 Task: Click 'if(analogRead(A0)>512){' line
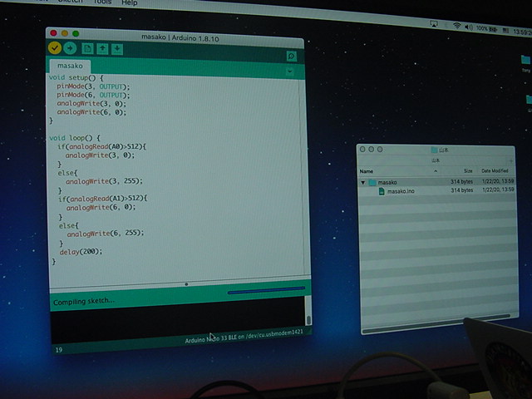(101, 147)
